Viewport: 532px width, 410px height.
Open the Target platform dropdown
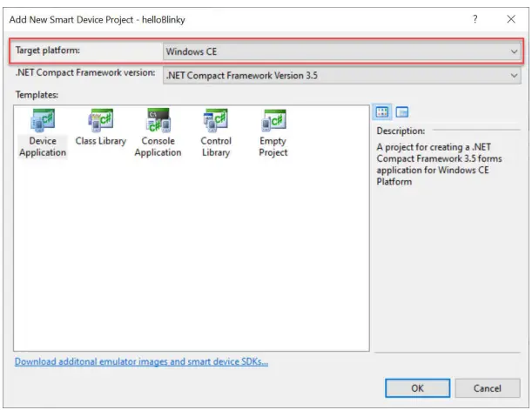pyautogui.click(x=341, y=51)
